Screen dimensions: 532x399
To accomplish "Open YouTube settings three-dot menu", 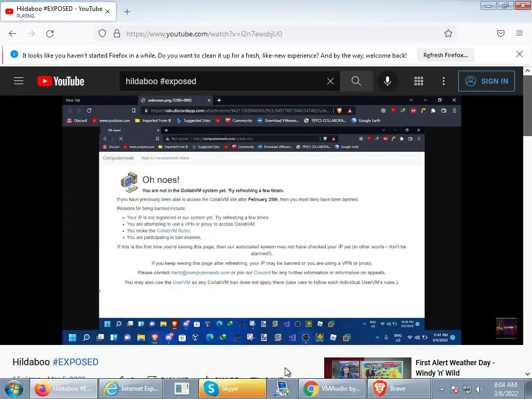I will click(x=444, y=81).
